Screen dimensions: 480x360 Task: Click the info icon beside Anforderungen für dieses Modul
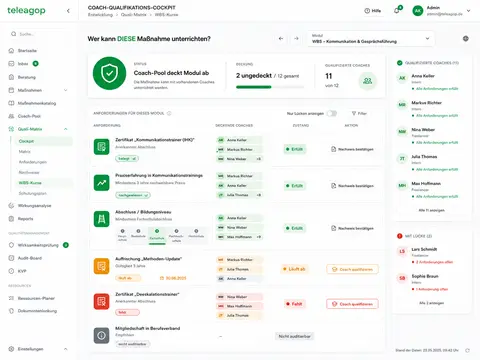click(169, 113)
